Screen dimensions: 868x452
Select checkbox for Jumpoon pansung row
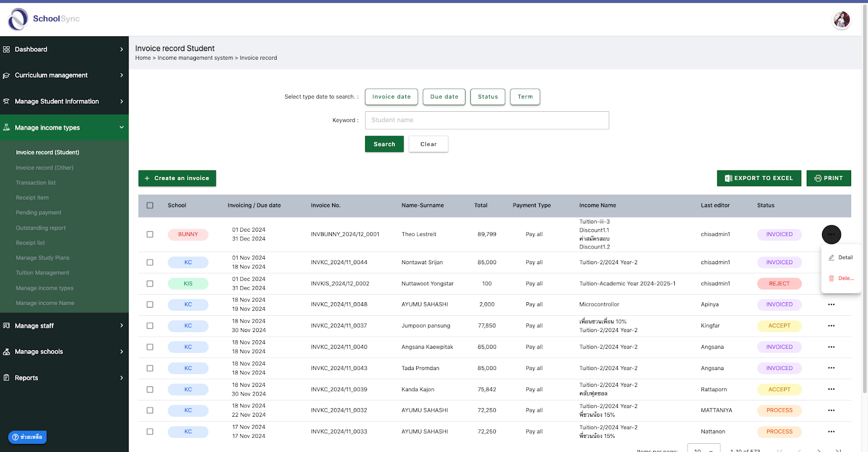[x=150, y=326]
